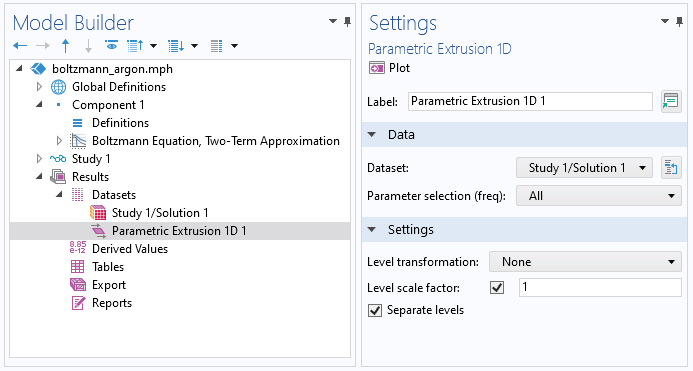Click the Global Definitions globe icon
This screenshot has width=693, height=371.
(x=58, y=87)
